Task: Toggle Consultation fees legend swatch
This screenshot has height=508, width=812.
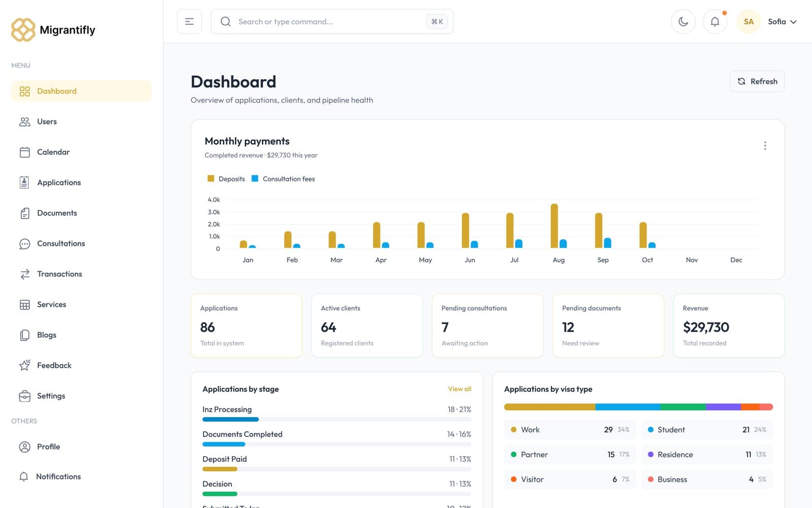Action: (255, 178)
